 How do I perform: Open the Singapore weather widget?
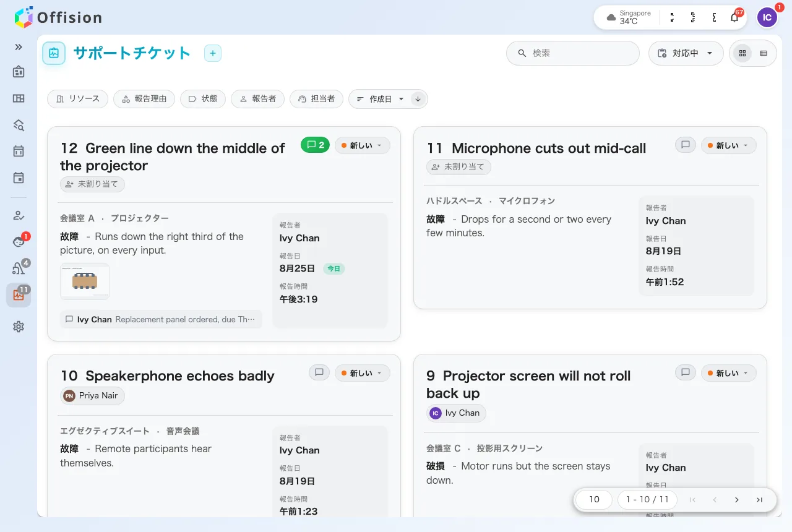point(629,17)
